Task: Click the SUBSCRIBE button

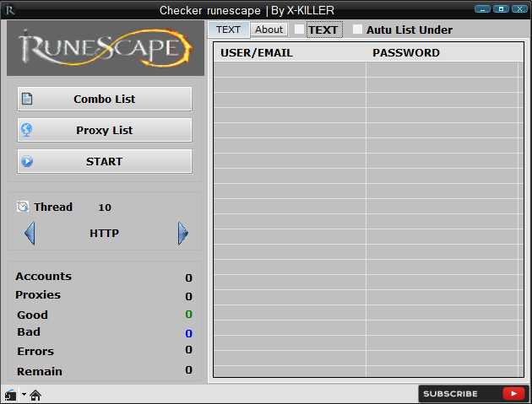Action: click(474, 394)
